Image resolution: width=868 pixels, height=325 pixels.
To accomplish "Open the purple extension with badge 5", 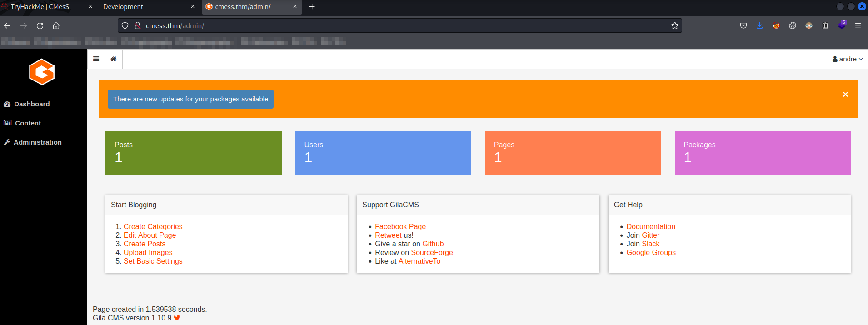I will 842,25.
